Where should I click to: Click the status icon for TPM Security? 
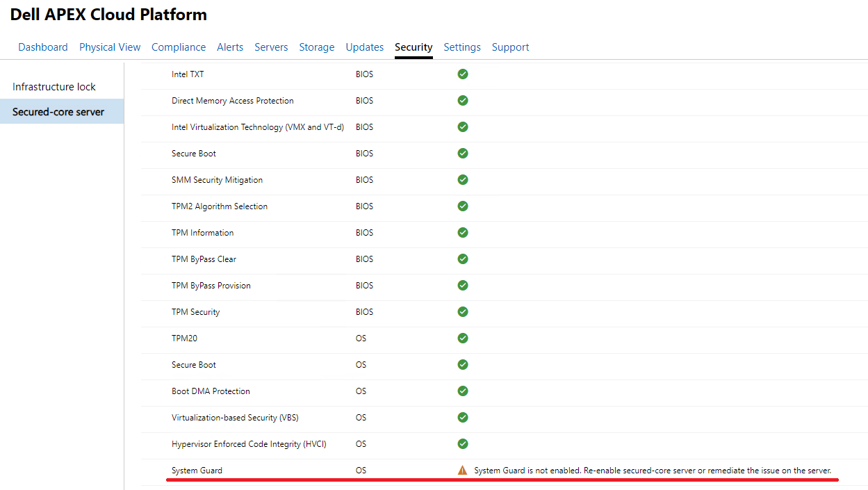click(x=463, y=311)
